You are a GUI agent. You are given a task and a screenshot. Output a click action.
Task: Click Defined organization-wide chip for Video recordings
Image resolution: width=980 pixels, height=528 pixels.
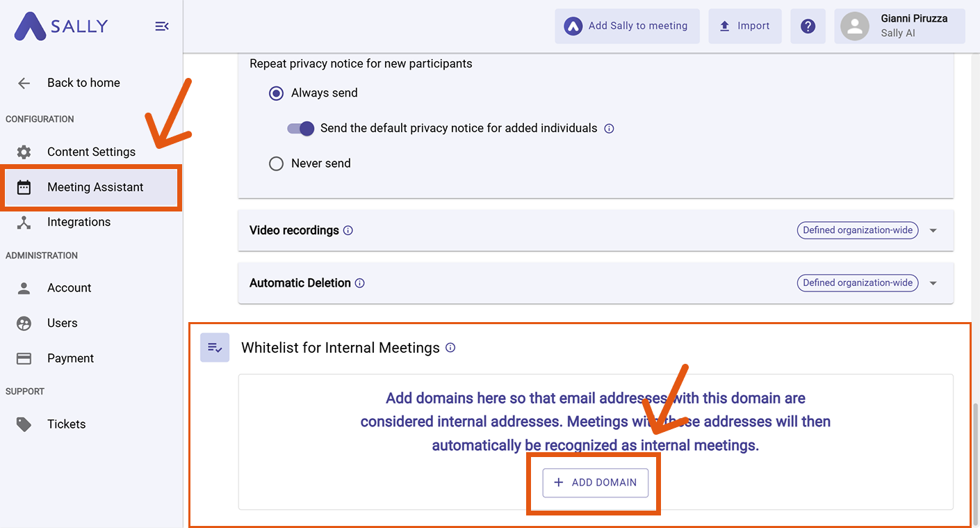(857, 230)
